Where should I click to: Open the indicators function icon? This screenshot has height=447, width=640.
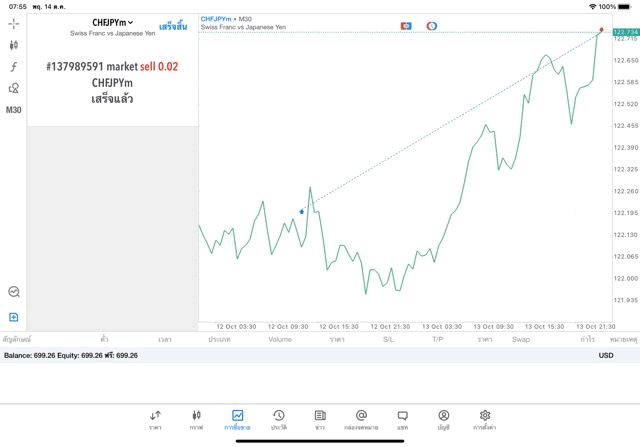14,67
